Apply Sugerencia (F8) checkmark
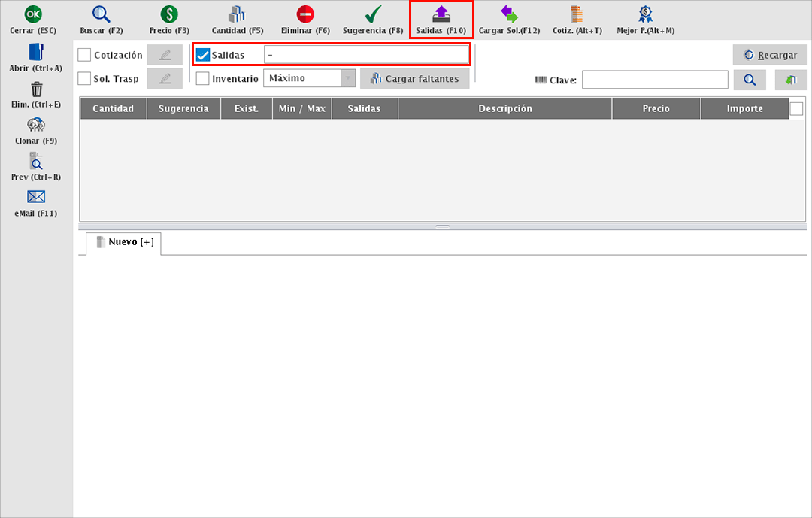Viewport: 812px width, 518px height. pyautogui.click(x=373, y=14)
